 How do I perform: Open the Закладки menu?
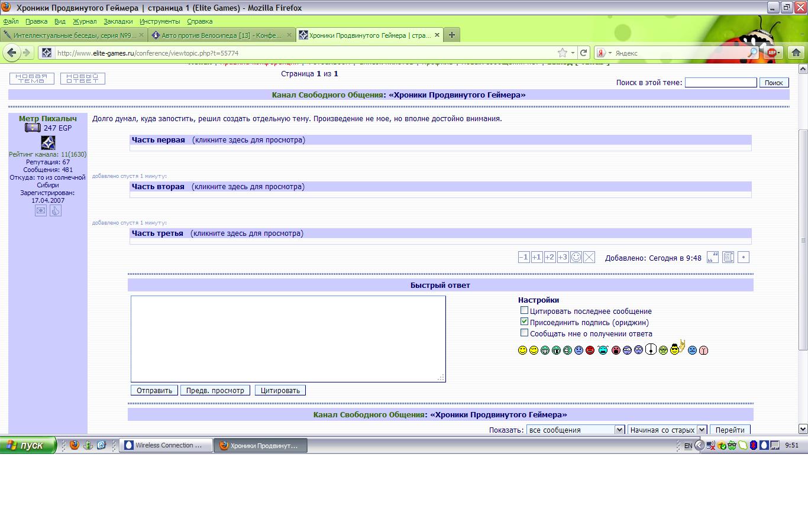(118, 21)
